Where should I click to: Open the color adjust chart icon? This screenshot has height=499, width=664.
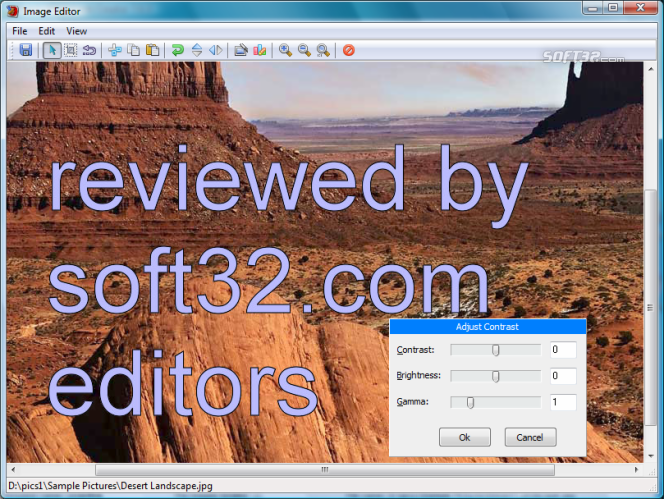pos(260,50)
